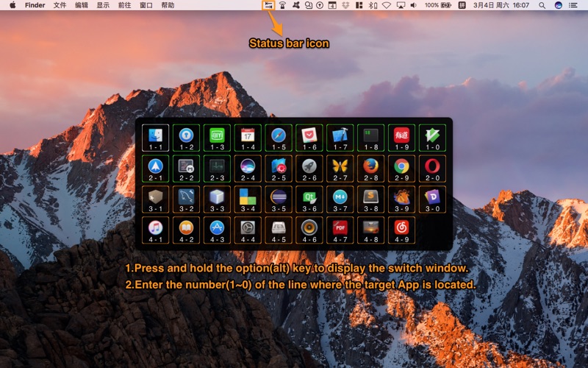The width and height of the screenshot is (588, 368).
Task: Open the 文件 menu
Action: tap(60, 5)
